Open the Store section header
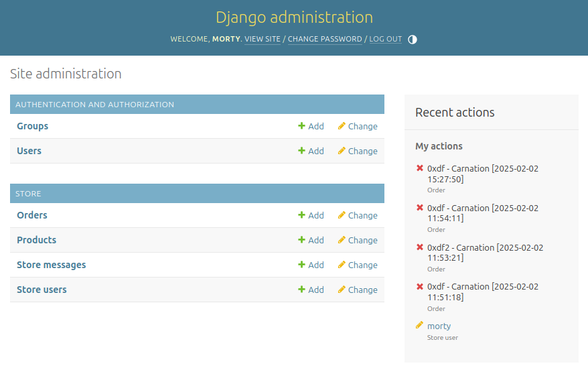Viewport: 588px width, 370px height. pos(28,194)
